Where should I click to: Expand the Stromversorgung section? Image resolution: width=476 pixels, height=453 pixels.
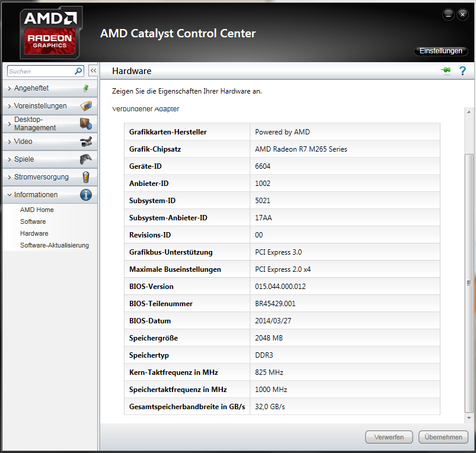click(x=50, y=177)
